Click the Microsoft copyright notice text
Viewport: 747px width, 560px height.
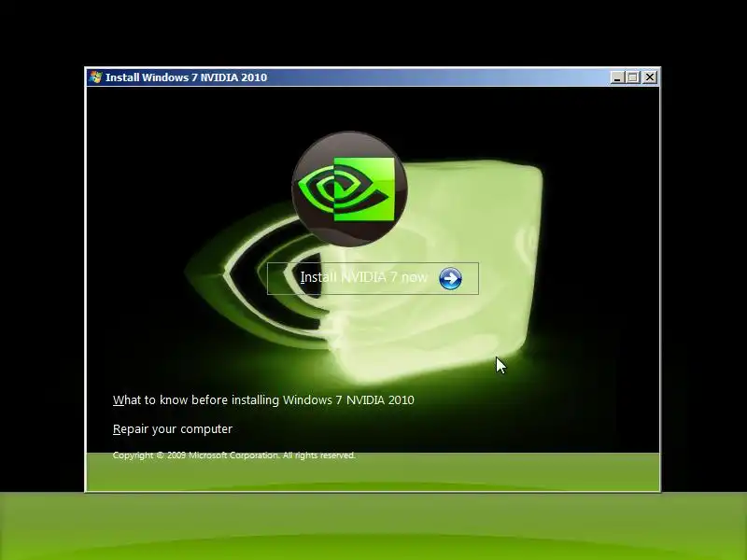coord(234,455)
